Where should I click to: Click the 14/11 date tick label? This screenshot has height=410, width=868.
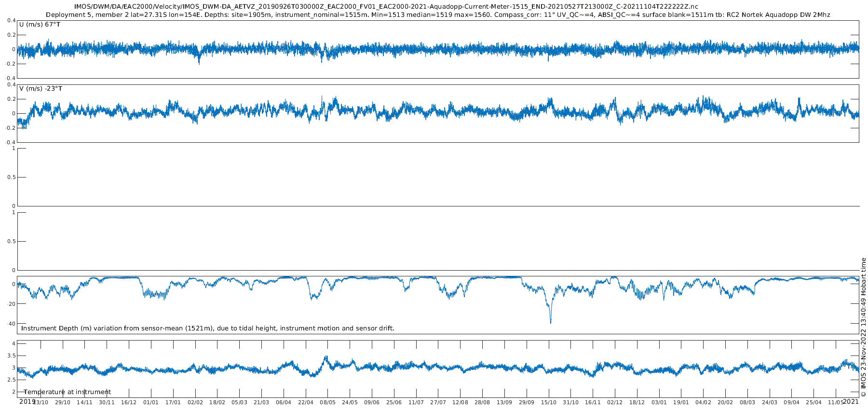coord(85,402)
